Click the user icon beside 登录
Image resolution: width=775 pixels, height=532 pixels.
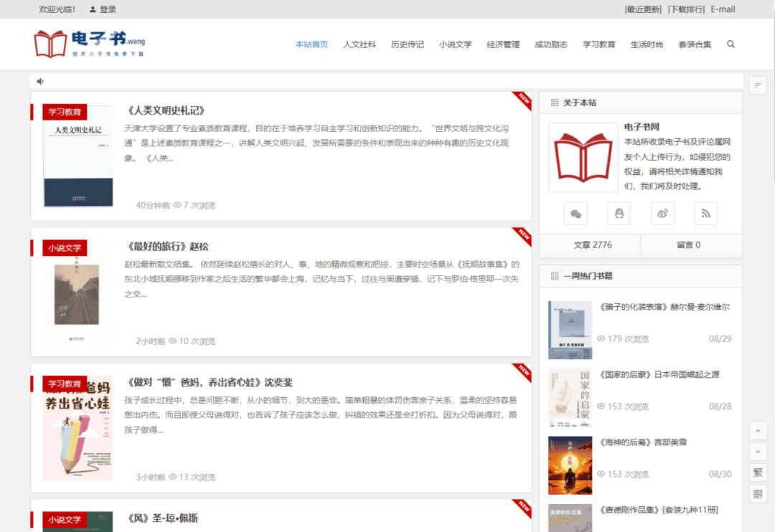(93, 9)
